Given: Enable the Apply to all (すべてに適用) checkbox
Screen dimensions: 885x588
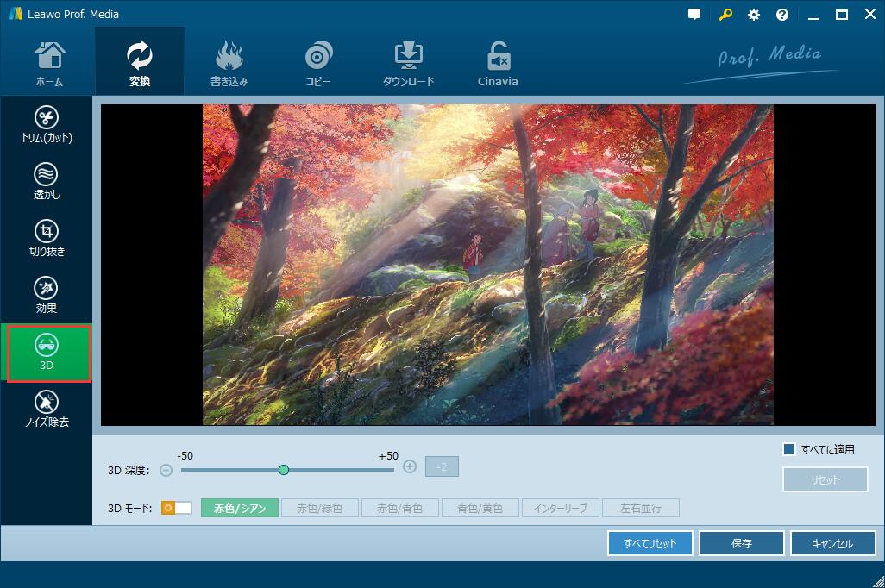Looking at the screenshot, I should pyautogui.click(x=789, y=449).
